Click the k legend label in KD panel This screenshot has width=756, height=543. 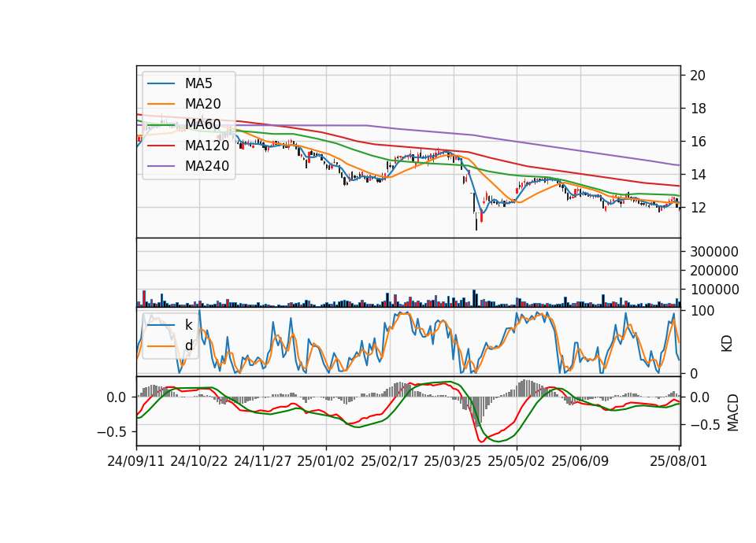point(188,325)
